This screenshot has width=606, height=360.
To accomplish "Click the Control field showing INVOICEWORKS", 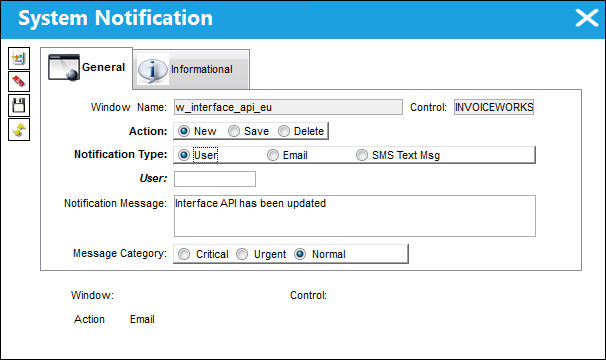I will click(x=494, y=107).
